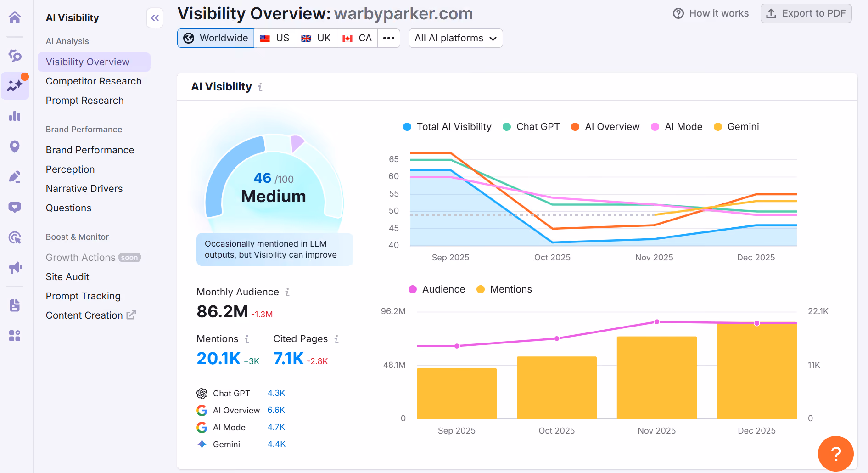Click info icon next to Monthly Audience
868x473 pixels.
287,292
